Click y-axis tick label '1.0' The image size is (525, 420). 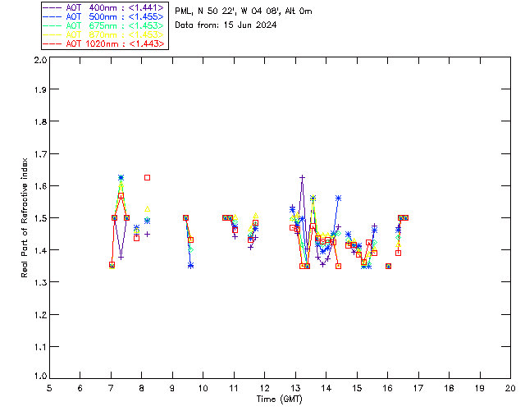pos(40,376)
